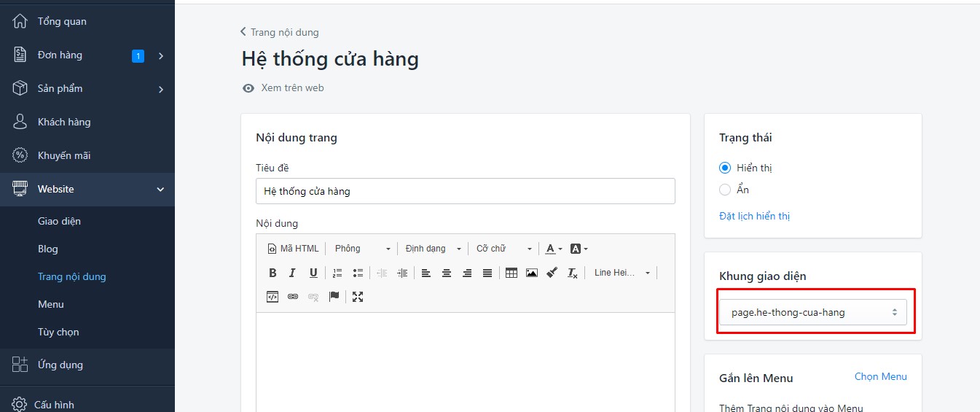Decrease indent in the editor

(382, 273)
